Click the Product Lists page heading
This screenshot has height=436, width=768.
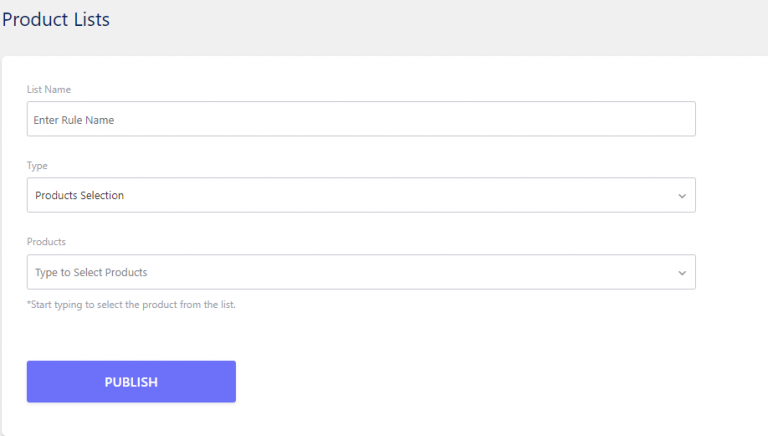tap(56, 19)
